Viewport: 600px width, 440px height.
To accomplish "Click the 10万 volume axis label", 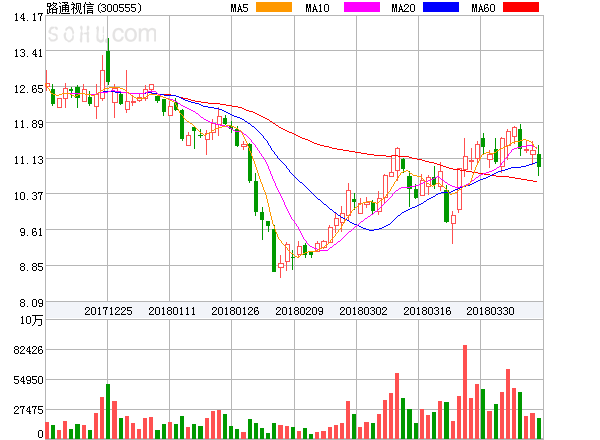I will (x=31, y=320).
